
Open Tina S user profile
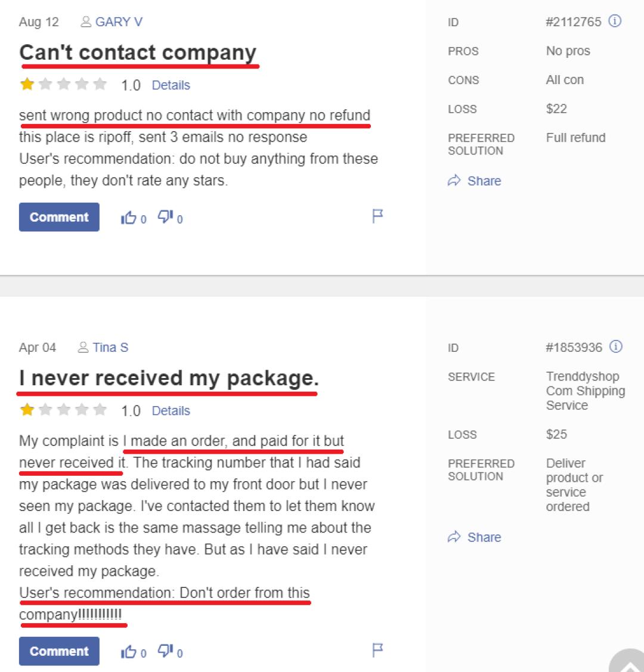[x=110, y=348]
